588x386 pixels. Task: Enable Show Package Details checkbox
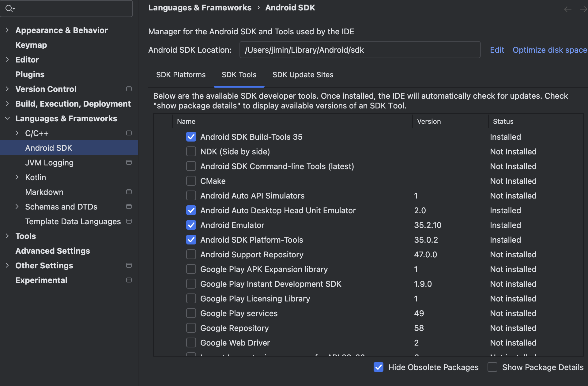(492, 367)
